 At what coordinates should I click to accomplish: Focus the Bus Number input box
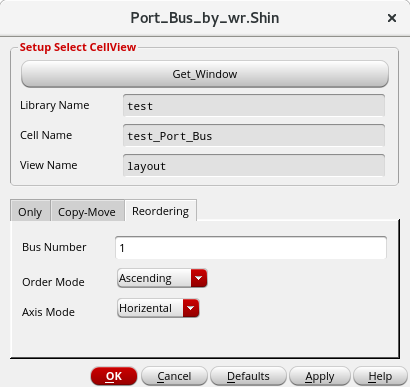tap(251, 248)
